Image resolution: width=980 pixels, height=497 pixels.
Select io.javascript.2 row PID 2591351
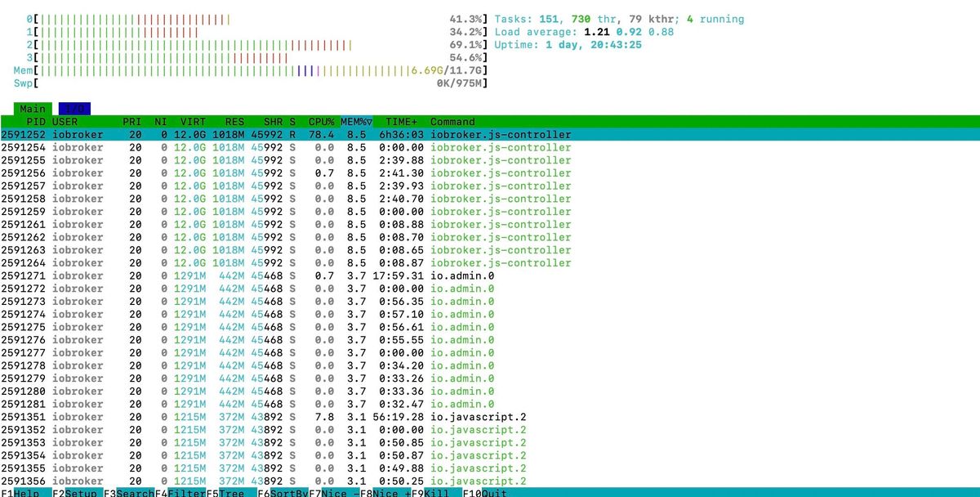click(490, 417)
